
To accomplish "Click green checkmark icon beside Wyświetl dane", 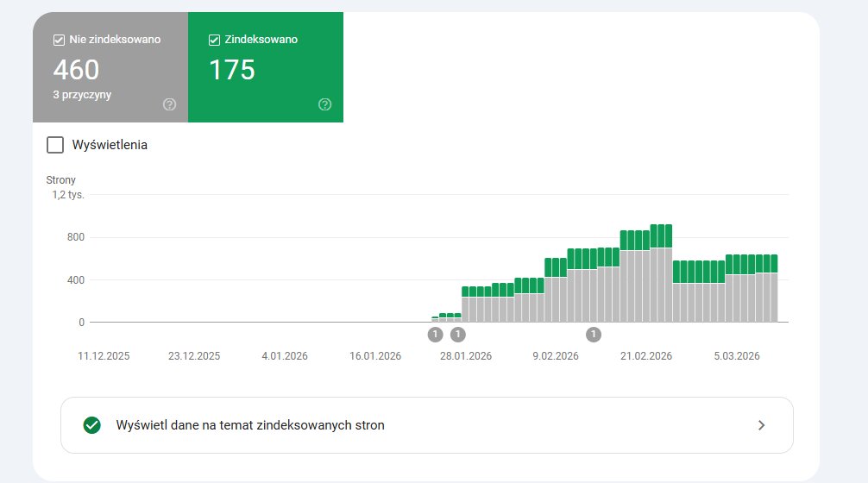I will pyautogui.click(x=91, y=425).
